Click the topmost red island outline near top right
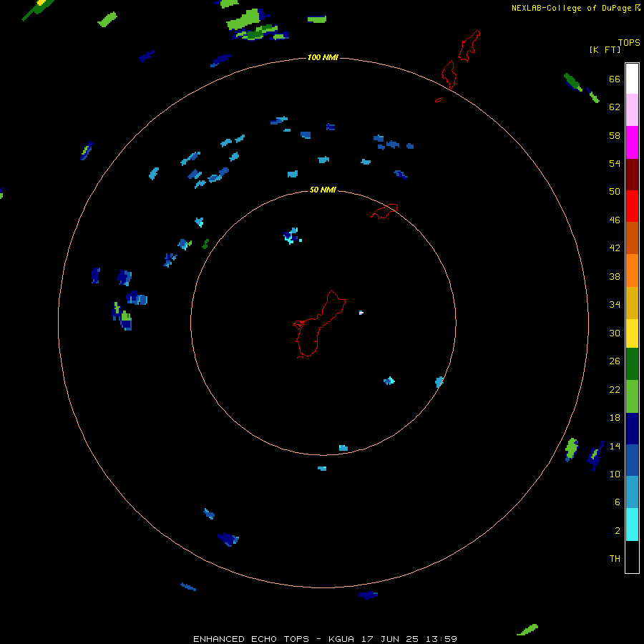This screenshot has height=644, width=644. tap(469, 46)
